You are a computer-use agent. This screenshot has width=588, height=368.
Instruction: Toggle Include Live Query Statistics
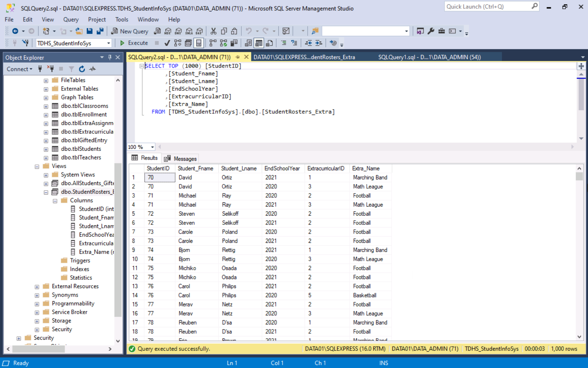point(223,43)
